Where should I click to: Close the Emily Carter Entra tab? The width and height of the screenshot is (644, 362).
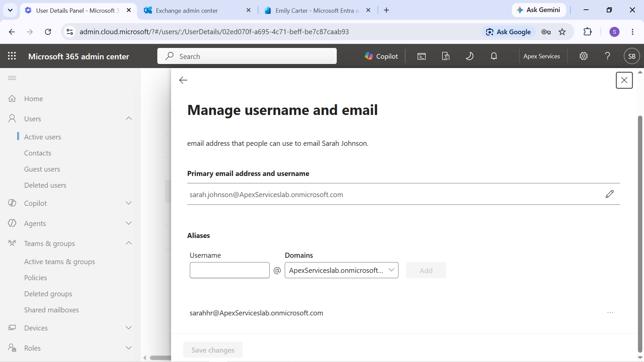point(368,10)
